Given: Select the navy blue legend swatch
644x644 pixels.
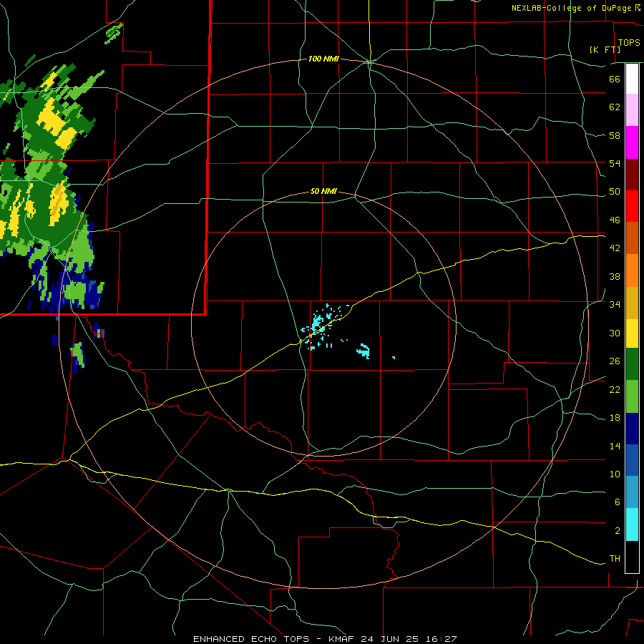Looking at the screenshot, I should pyautogui.click(x=632, y=429).
